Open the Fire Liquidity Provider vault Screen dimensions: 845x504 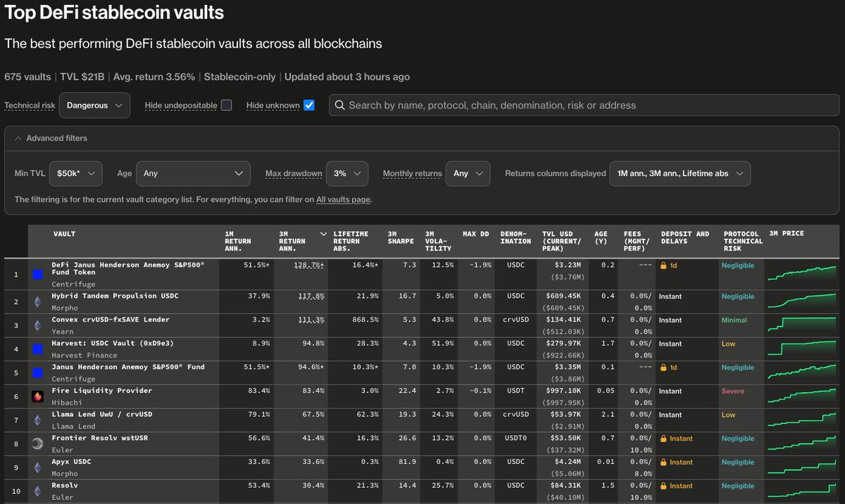102,391
